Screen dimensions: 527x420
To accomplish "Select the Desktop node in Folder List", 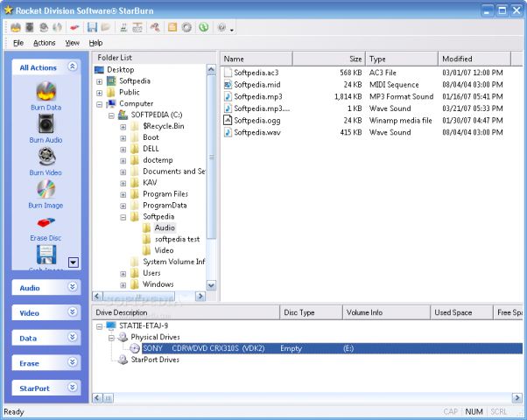I will [x=120, y=70].
